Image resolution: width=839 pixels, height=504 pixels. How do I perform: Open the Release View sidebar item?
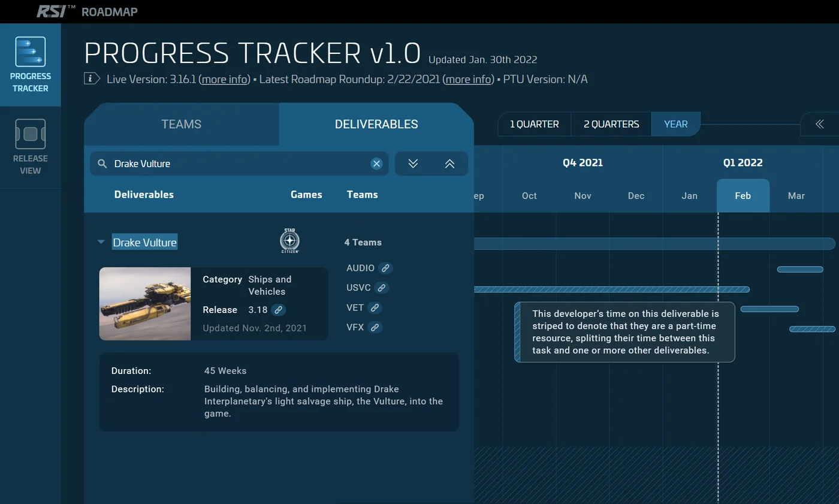tap(30, 147)
